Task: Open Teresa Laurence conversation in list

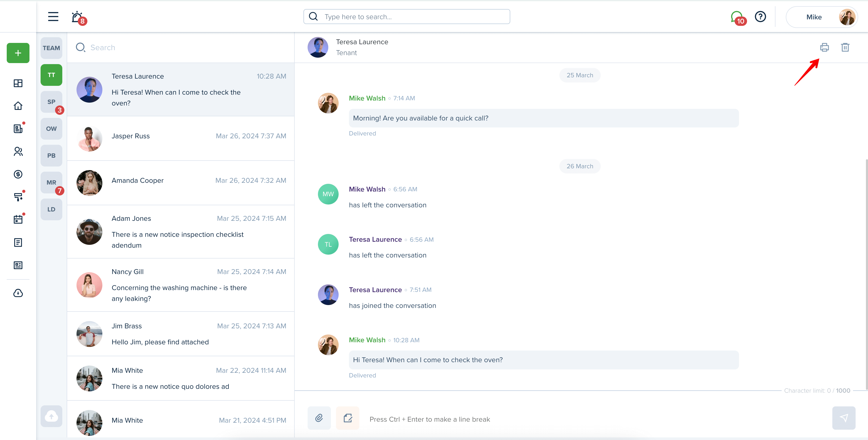Action: 181,90
